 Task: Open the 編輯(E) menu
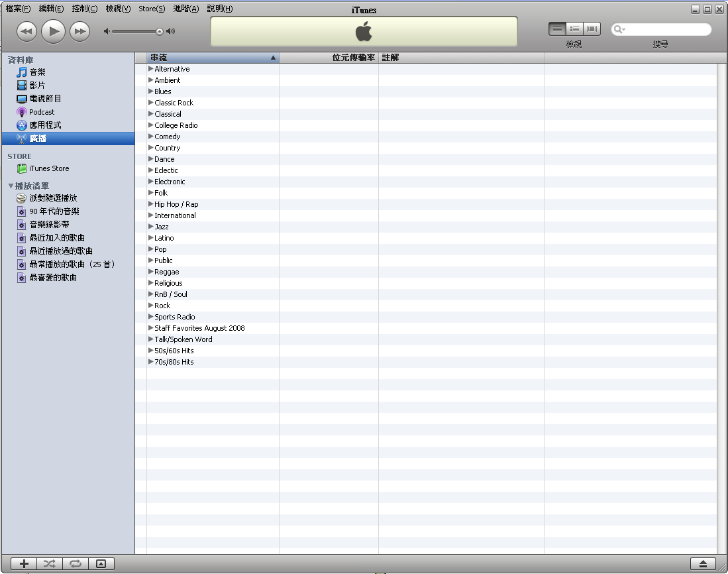click(51, 9)
